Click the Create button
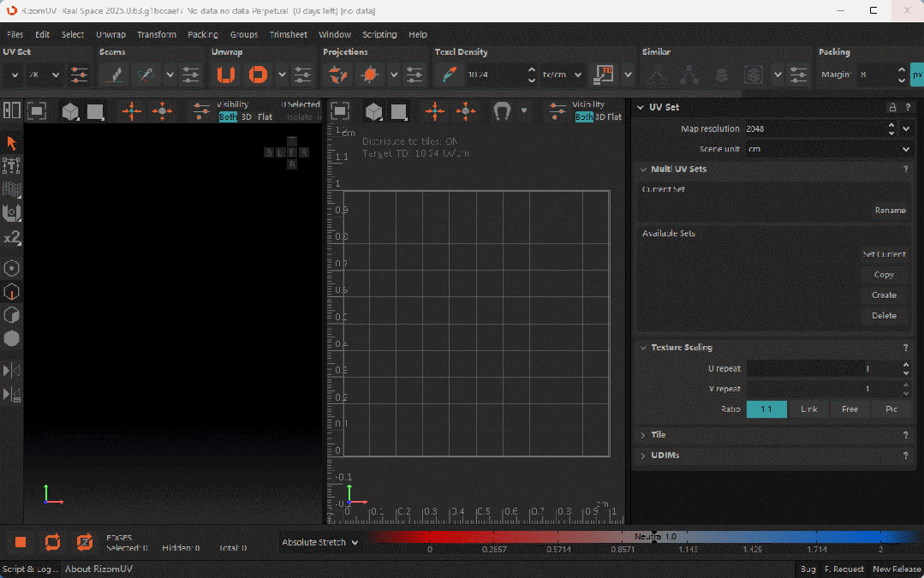The image size is (924, 578). tap(884, 295)
